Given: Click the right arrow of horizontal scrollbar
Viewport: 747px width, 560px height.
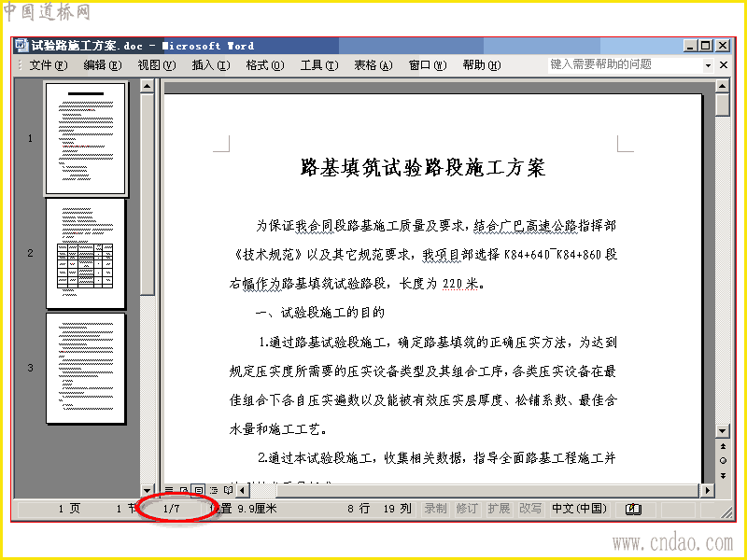Looking at the screenshot, I should [x=707, y=490].
